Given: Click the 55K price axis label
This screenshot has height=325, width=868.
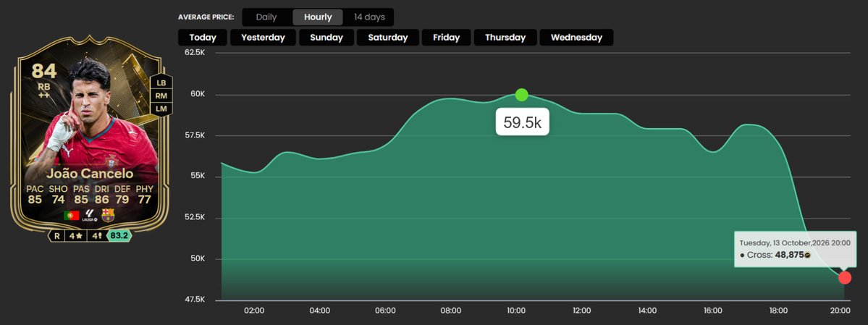Looking at the screenshot, I should tap(198, 176).
